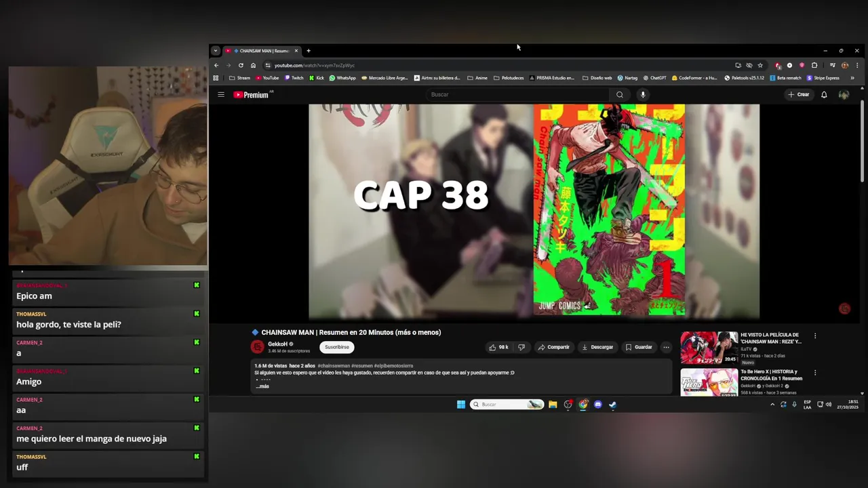
Task: Close the CHAINSAW MAN browser tab
Action: point(296,51)
